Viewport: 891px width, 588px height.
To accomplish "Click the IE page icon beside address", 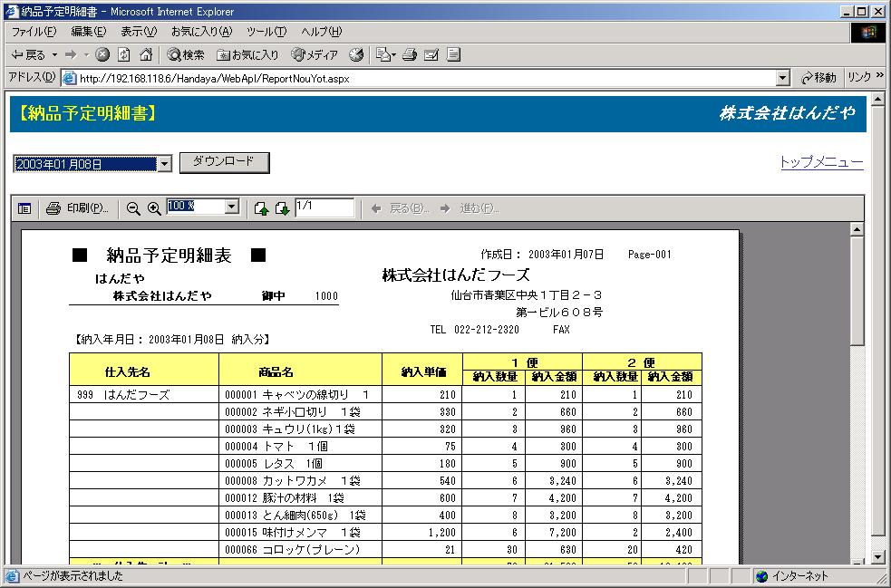I will pyautogui.click(x=69, y=78).
